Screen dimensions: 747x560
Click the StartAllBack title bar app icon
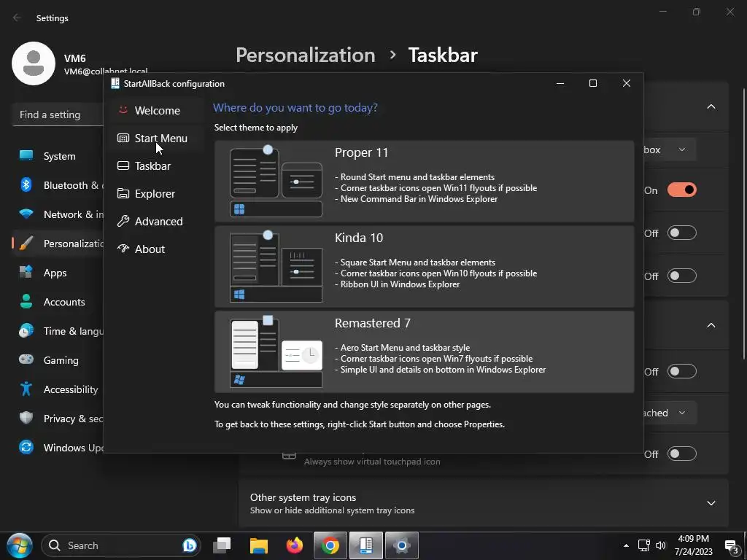click(115, 83)
